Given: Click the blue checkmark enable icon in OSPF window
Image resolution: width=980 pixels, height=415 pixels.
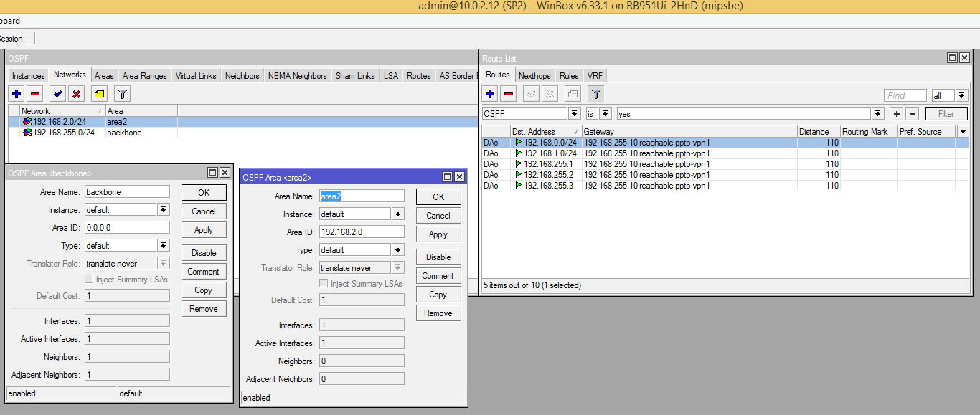Looking at the screenshot, I should [58, 94].
